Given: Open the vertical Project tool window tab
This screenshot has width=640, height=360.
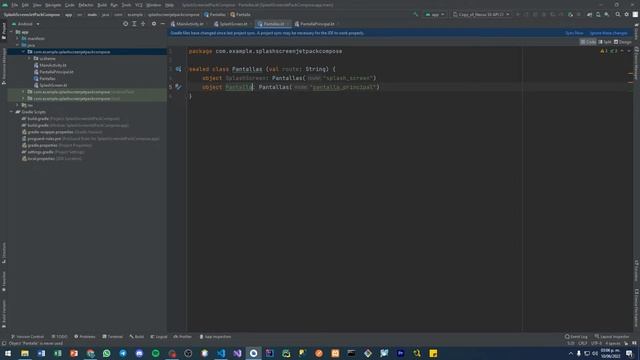Looking at the screenshot, I should pos(4,31).
